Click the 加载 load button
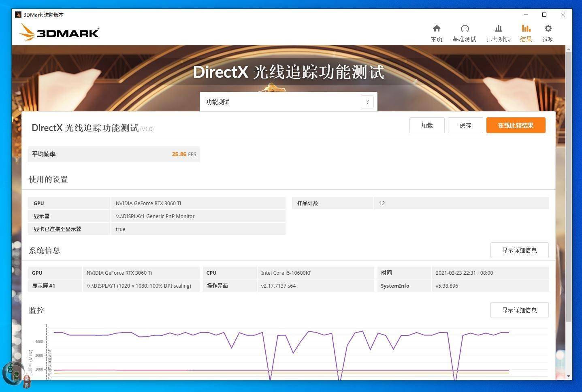This screenshot has height=392, width=582. click(427, 125)
